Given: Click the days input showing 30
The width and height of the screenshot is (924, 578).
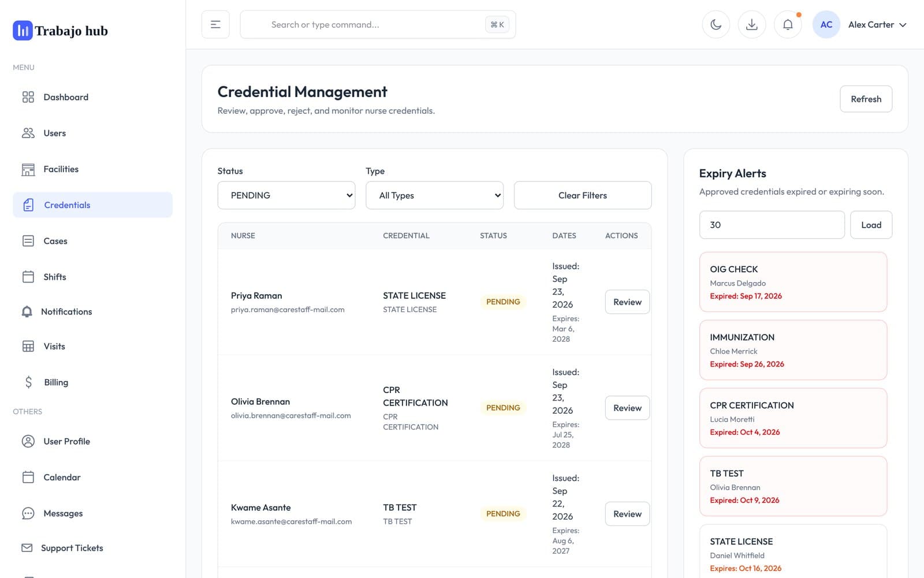Looking at the screenshot, I should (772, 225).
